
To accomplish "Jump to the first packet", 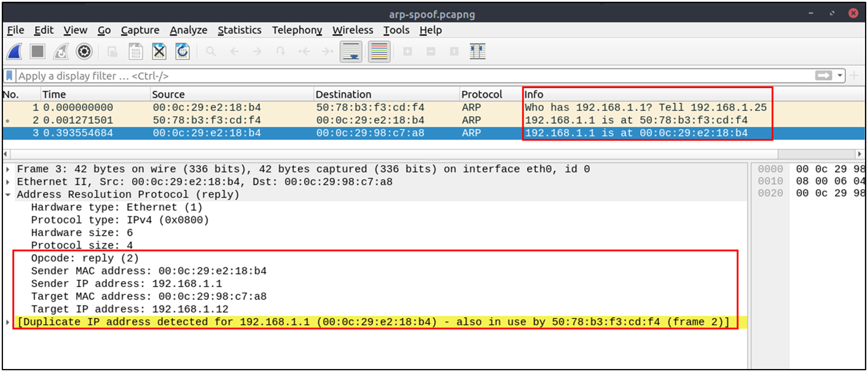I will 304,52.
